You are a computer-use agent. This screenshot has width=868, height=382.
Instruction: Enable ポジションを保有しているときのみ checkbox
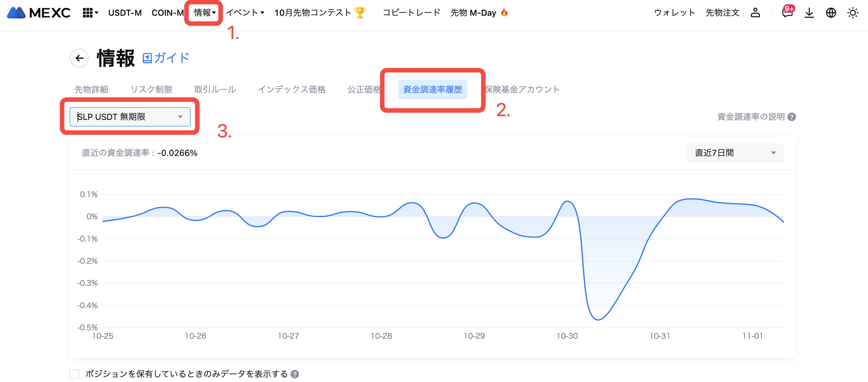tap(74, 374)
